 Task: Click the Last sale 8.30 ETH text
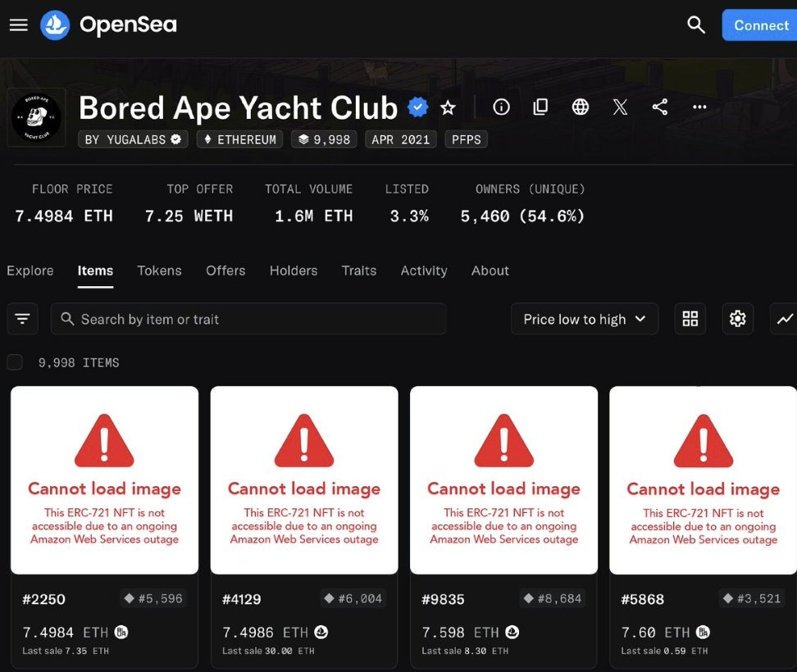465,651
